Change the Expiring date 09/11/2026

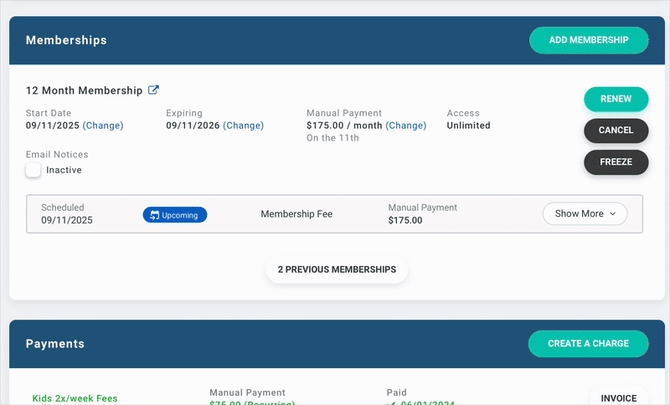pyautogui.click(x=243, y=126)
